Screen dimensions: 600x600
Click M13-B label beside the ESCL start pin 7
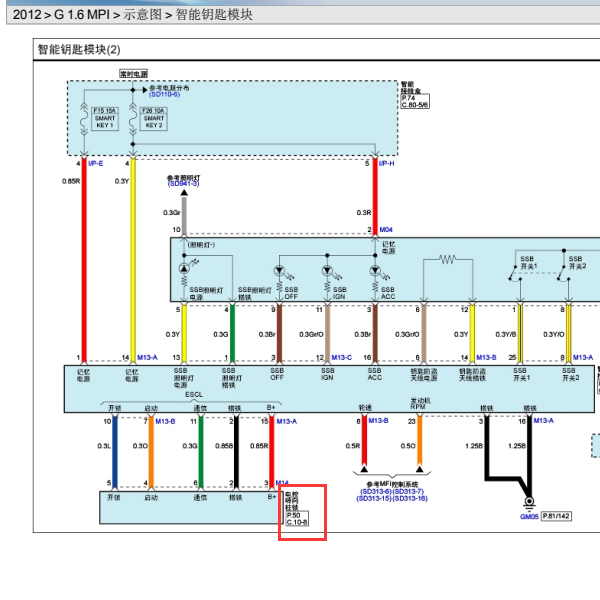pos(165,421)
